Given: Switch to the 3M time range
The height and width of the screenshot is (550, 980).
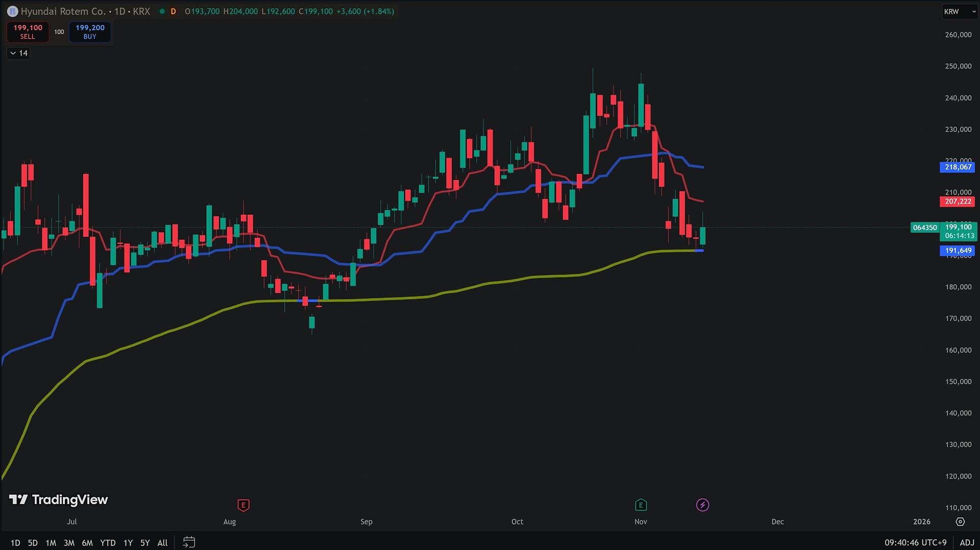Looking at the screenshot, I should coord(69,543).
